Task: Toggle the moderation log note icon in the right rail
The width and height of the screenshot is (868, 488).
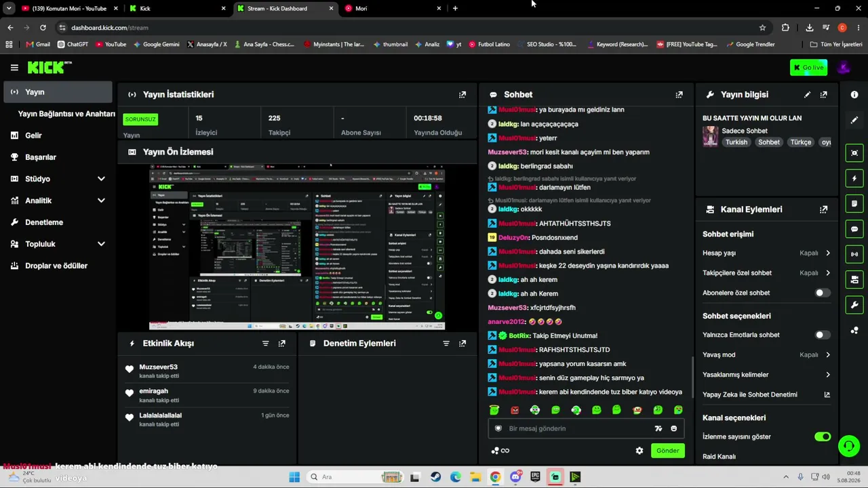Action: coord(854,204)
